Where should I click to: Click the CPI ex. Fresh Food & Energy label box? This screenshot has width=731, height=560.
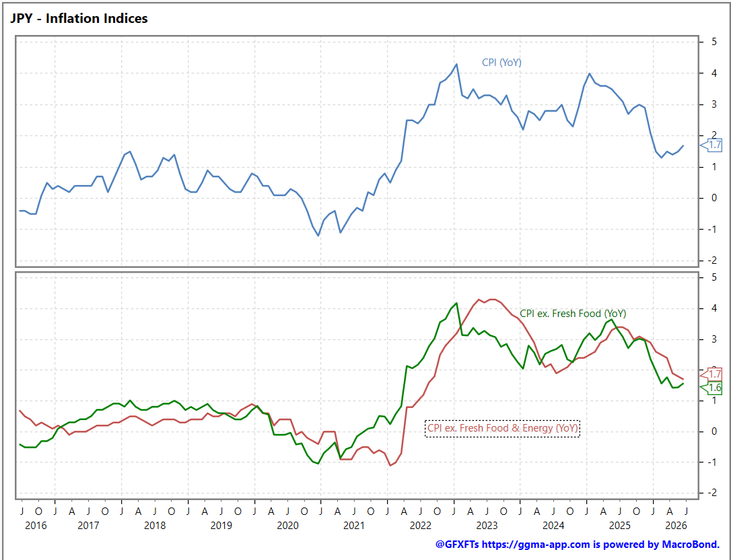(503, 428)
